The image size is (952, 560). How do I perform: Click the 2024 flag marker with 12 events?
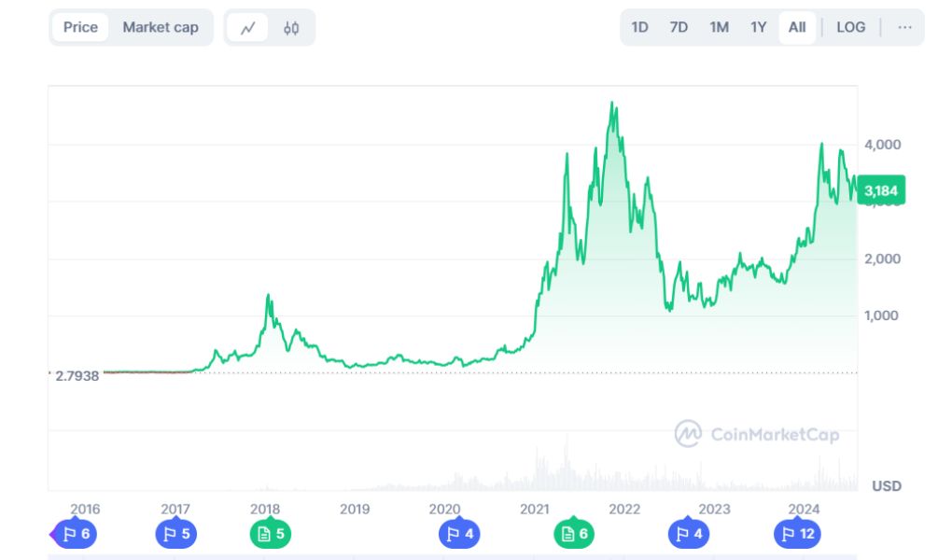point(797,534)
